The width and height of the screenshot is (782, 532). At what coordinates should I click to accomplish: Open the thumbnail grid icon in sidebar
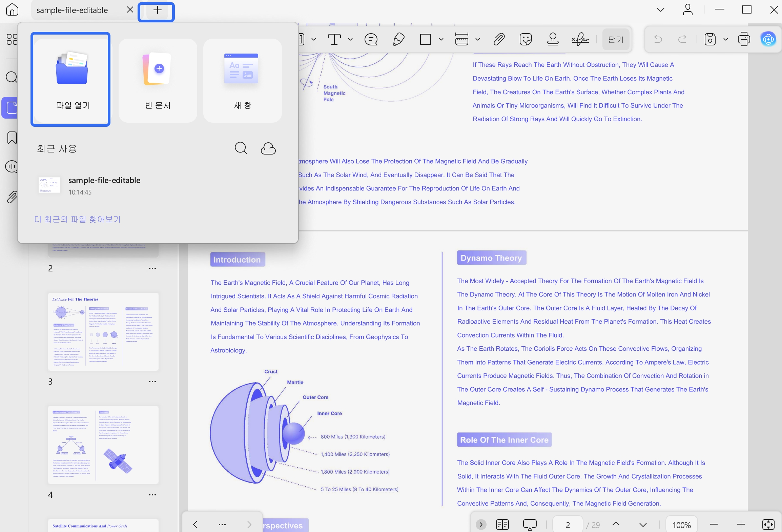(x=12, y=39)
